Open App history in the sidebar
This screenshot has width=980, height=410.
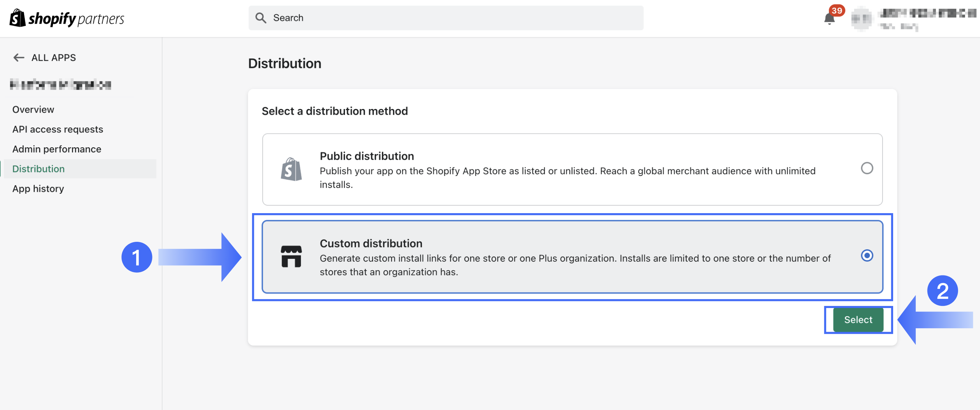point(38,188)
